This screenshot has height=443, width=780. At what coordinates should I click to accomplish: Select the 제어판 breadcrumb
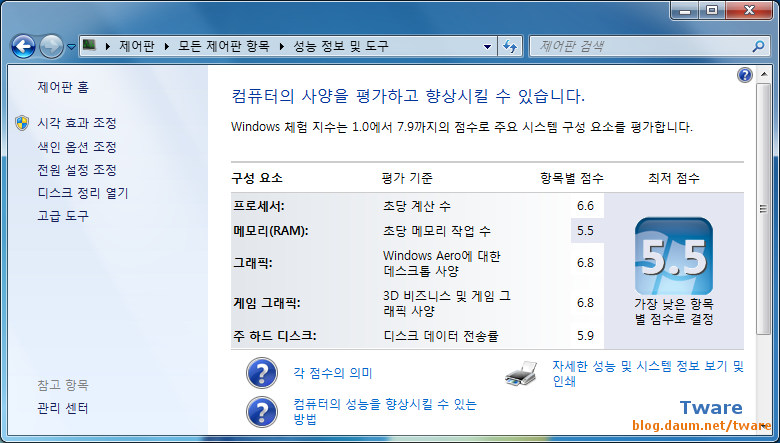click(x=136, y=46)
